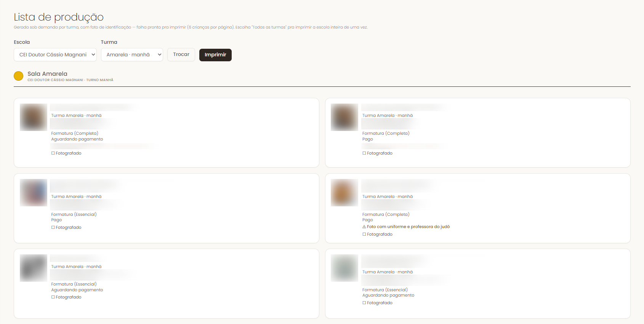Click the Escola field label
This screenshot has width=644, height=324.
[22, 42]
